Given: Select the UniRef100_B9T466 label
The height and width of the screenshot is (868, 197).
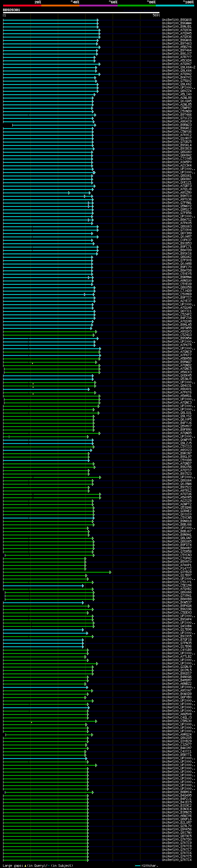Looking at the screenshot, I should point(177,115).
